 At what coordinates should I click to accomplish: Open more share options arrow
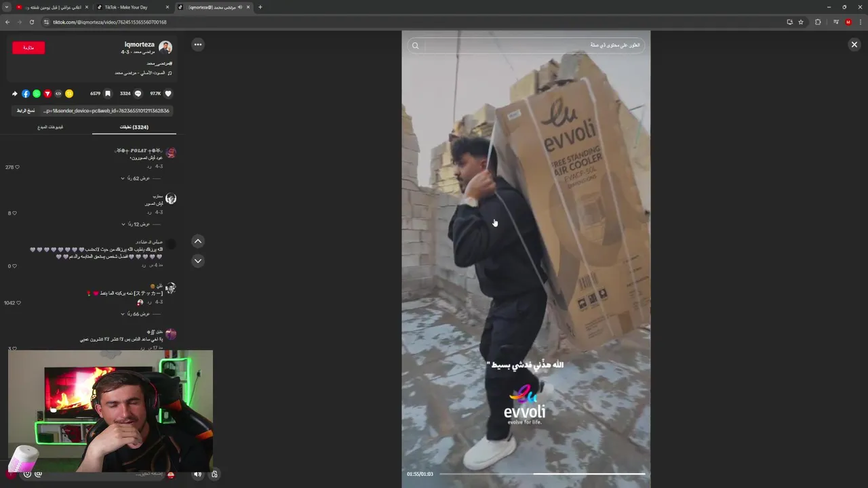click(15, 94)
